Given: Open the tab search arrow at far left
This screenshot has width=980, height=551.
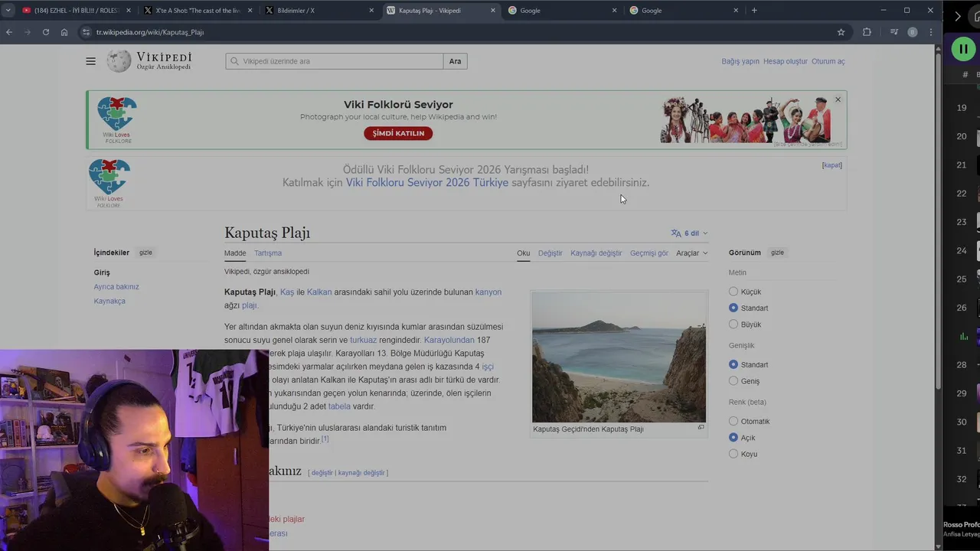Looking at the screenshot, I should point(8,11).
